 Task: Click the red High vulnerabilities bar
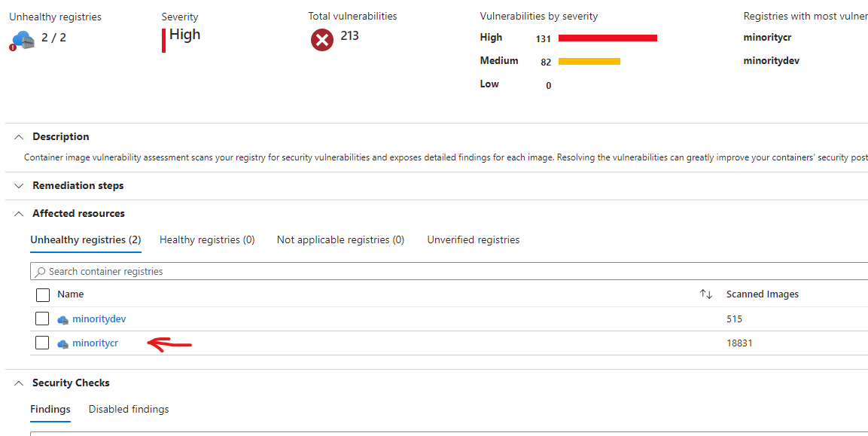(608, 38)
